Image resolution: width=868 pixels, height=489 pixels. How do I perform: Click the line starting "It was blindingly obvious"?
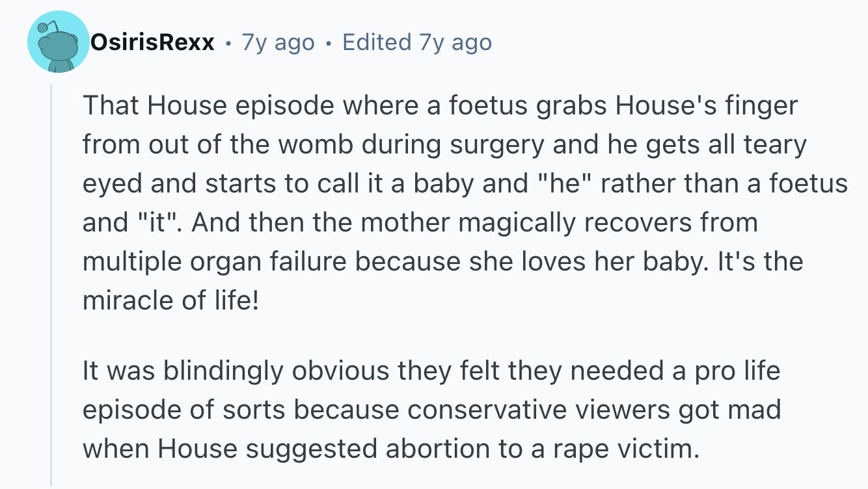[x=431, y=371]
